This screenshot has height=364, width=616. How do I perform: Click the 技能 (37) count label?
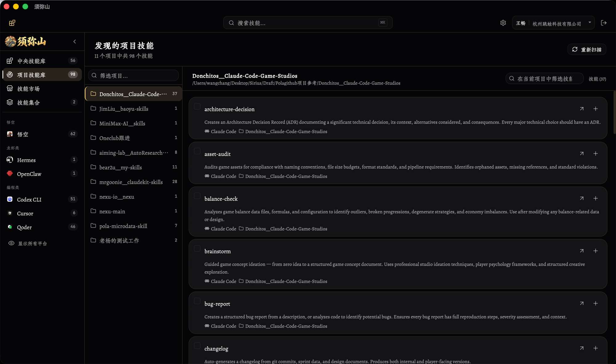[597, 79]
